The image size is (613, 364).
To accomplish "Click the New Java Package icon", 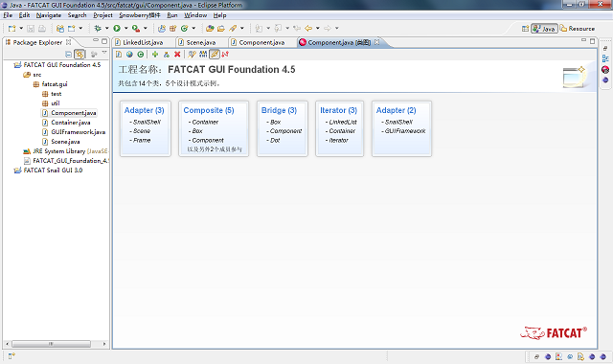I will point(172,28).
